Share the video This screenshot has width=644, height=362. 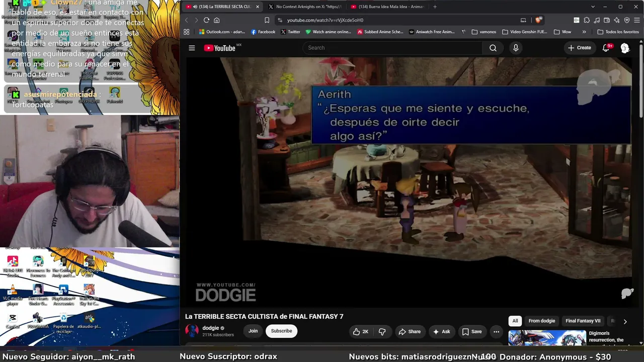(410, 331)
